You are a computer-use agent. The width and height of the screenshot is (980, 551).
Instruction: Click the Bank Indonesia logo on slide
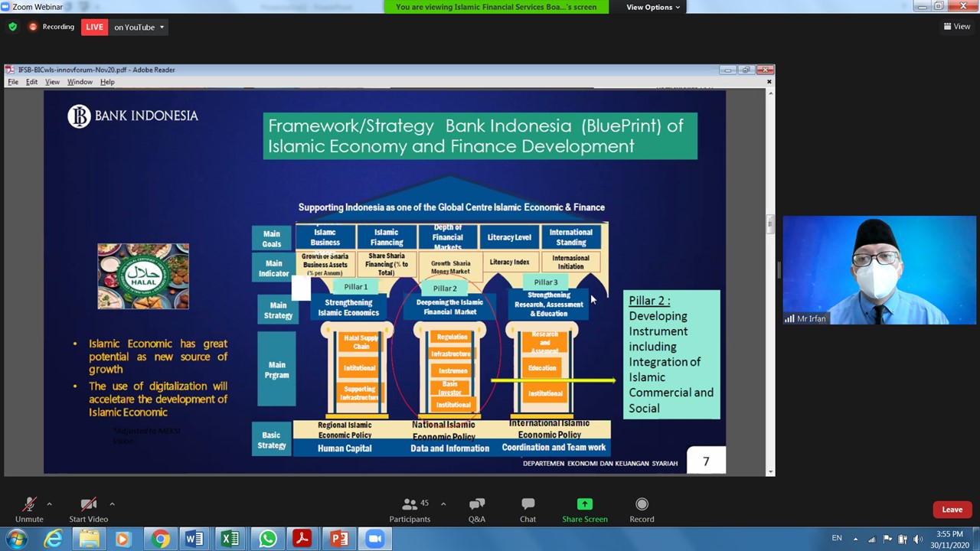(132, 116)
